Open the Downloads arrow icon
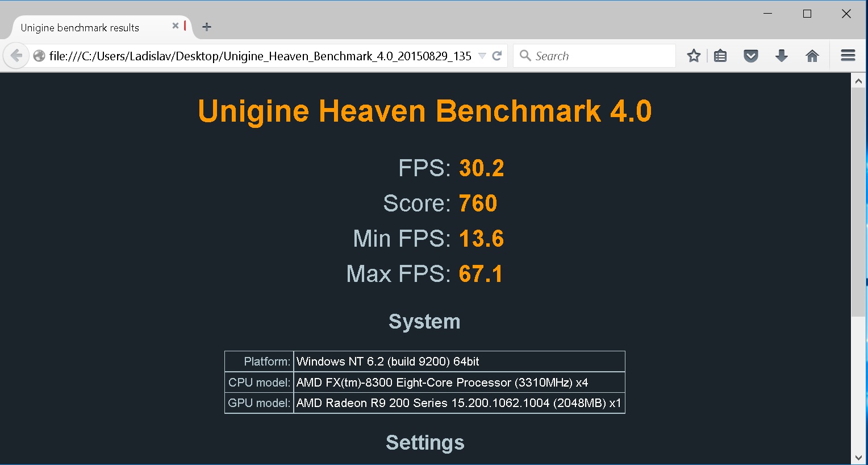 click(x=782, y=56)
